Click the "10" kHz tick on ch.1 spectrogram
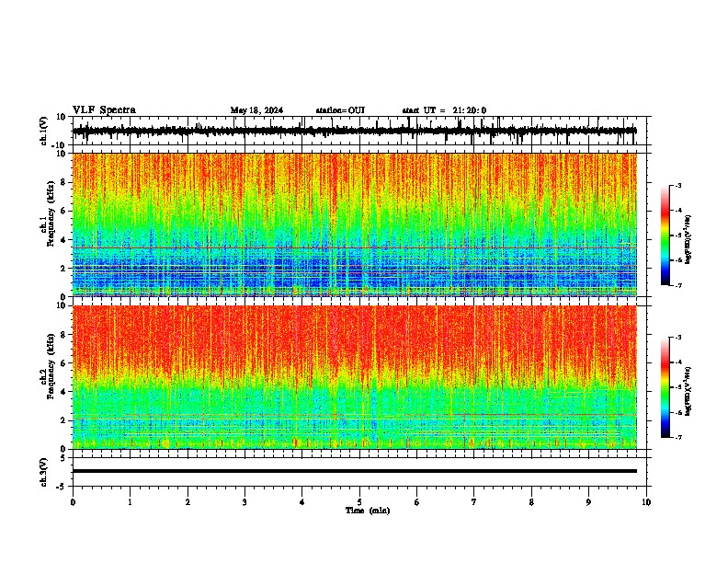The height and width of the screenshot is (563, 728). 62,154
